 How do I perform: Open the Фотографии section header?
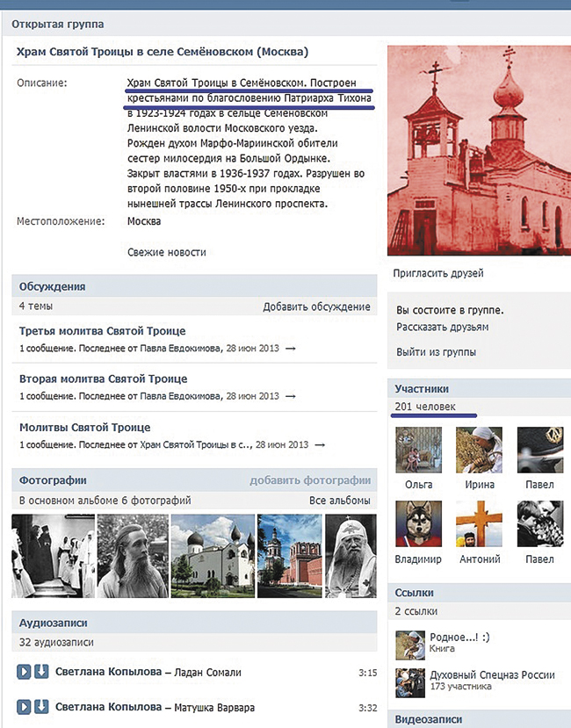(x=53, y=480)
